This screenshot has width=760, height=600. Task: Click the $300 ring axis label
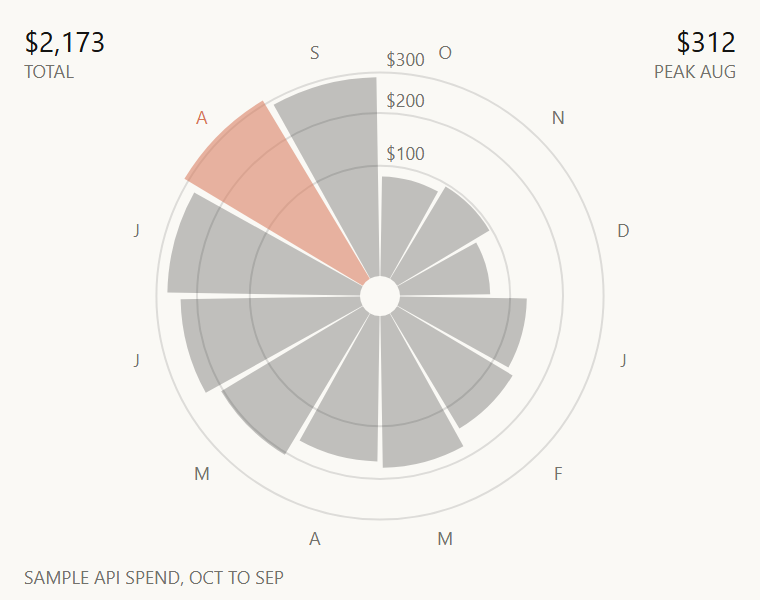point(405,60)
